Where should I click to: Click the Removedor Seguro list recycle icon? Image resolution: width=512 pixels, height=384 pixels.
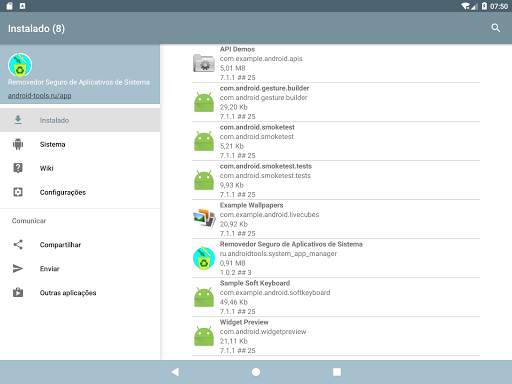(204, 258)
